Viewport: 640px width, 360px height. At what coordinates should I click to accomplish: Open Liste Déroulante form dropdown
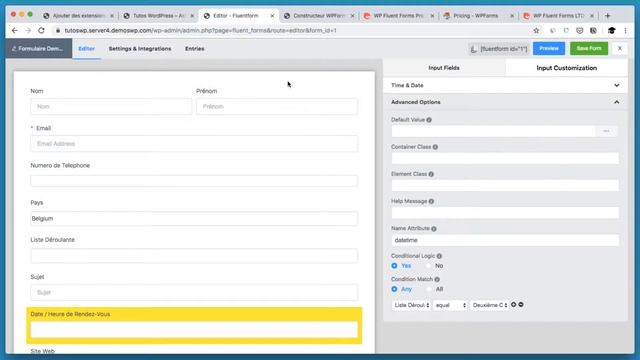click(x=194, y=256)
